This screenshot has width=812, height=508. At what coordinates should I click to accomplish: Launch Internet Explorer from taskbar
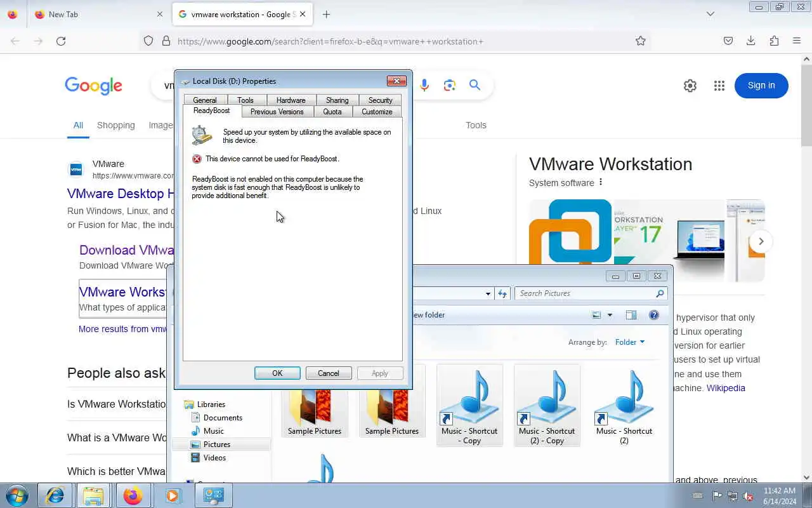coord(55,495)
